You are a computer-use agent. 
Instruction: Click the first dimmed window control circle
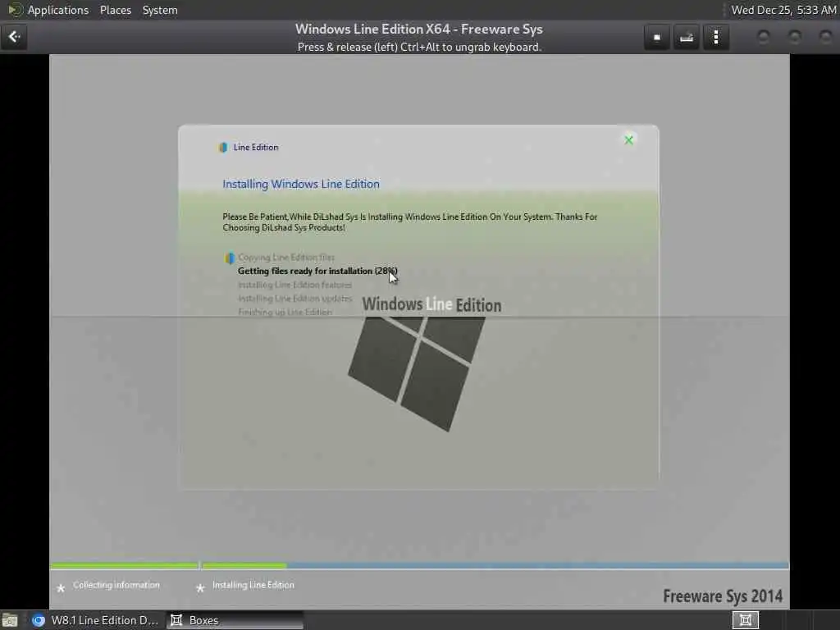(764, 37)
